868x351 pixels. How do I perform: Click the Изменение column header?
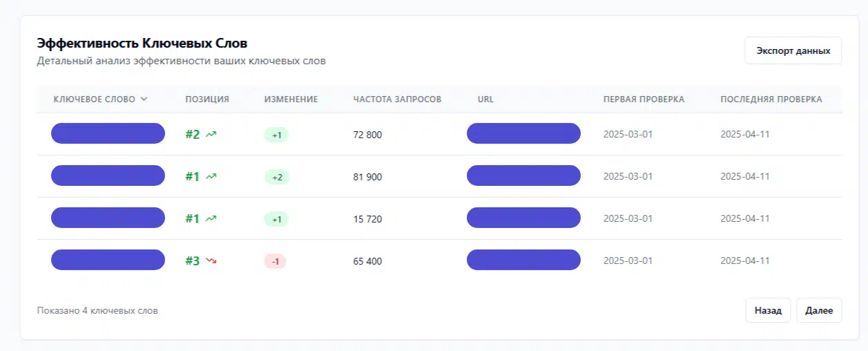tap(291, 99)
